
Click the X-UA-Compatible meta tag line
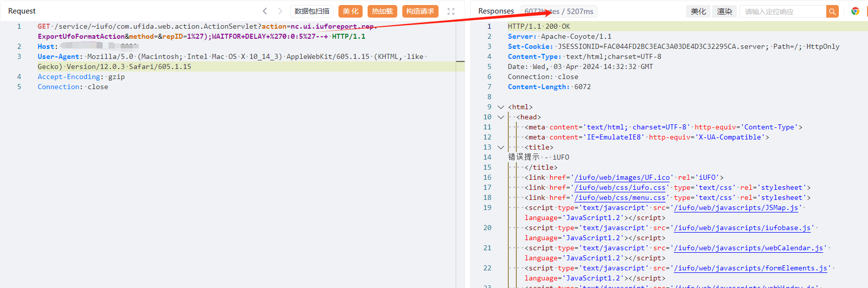pyautogui.click(x=647, y=137)
